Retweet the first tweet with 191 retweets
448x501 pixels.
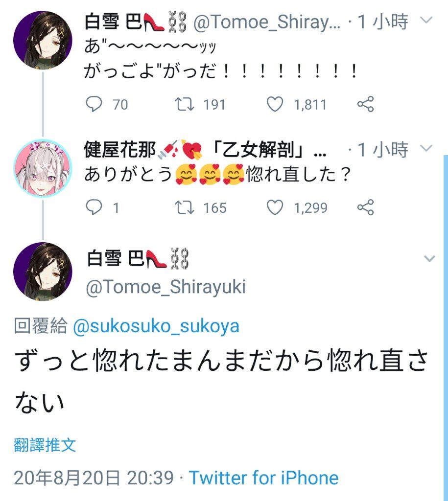185,104
